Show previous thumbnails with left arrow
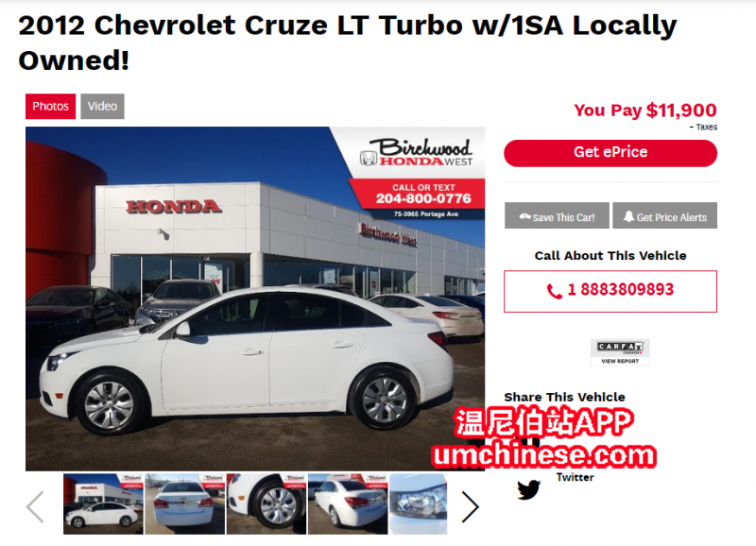The width and height of the screenshot is (756, 546). tap(35, 506)
